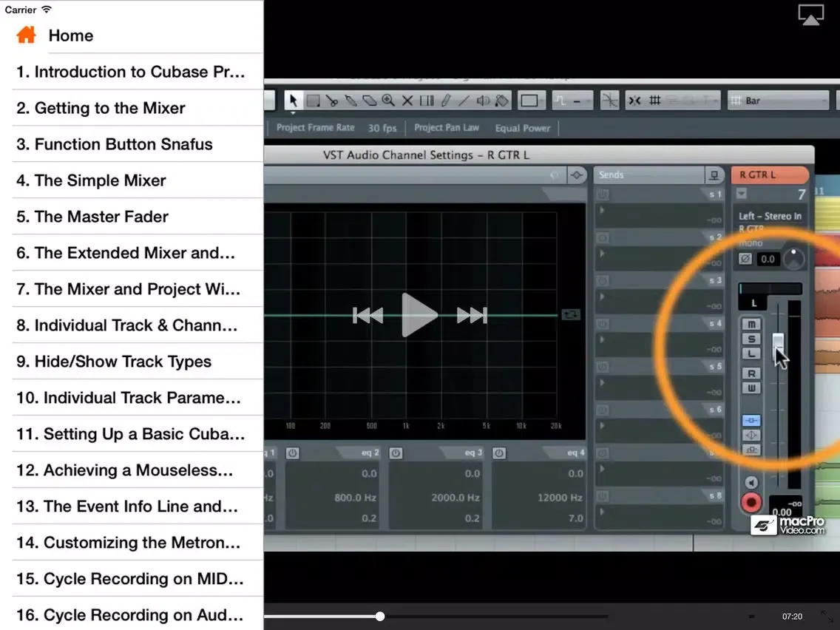Select the Glue tool
The width and height of the screenshot is (840, 630).
pyautogui.click(x=350, y=100)
